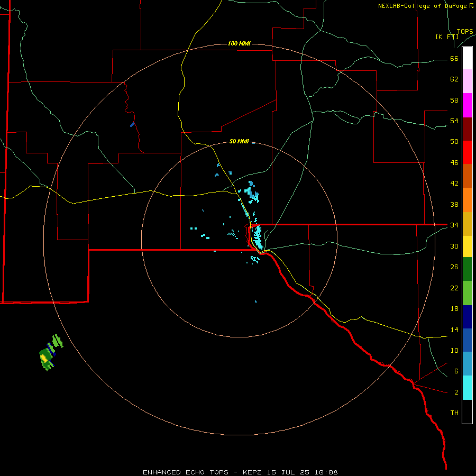Image resolution: width=476 pixels, height=476 pixels.
Task: Select the light blue legend band
Action: click(x=467, y=364)
